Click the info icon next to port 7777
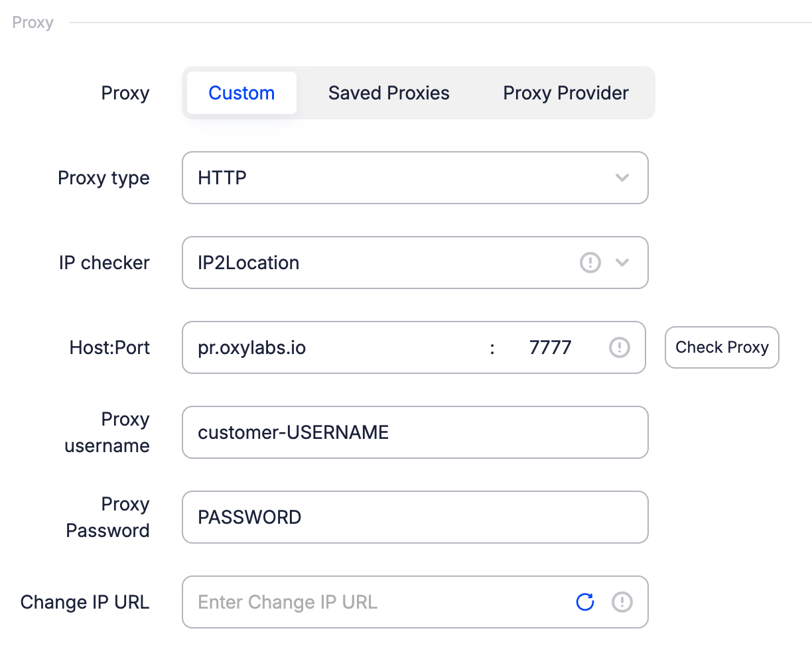 (619, 347)
